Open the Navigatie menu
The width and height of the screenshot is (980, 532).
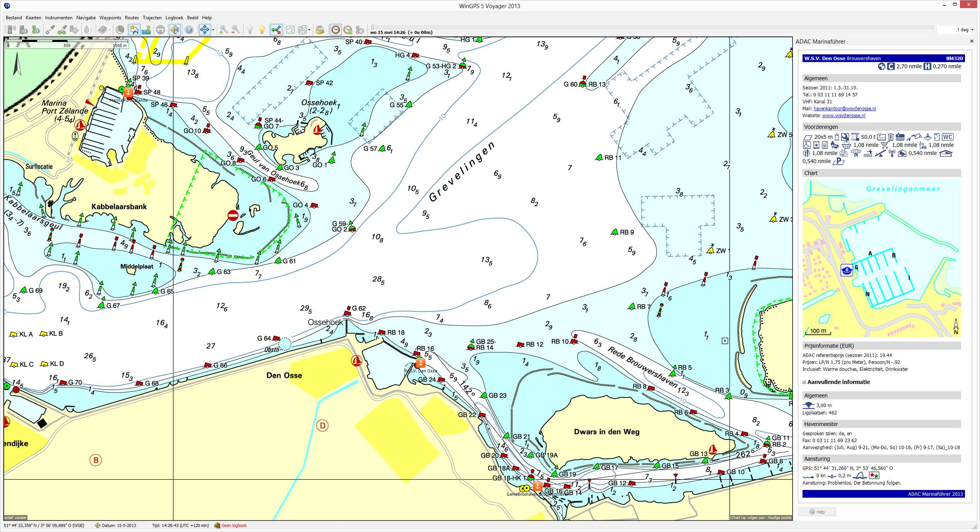point(86,18)
